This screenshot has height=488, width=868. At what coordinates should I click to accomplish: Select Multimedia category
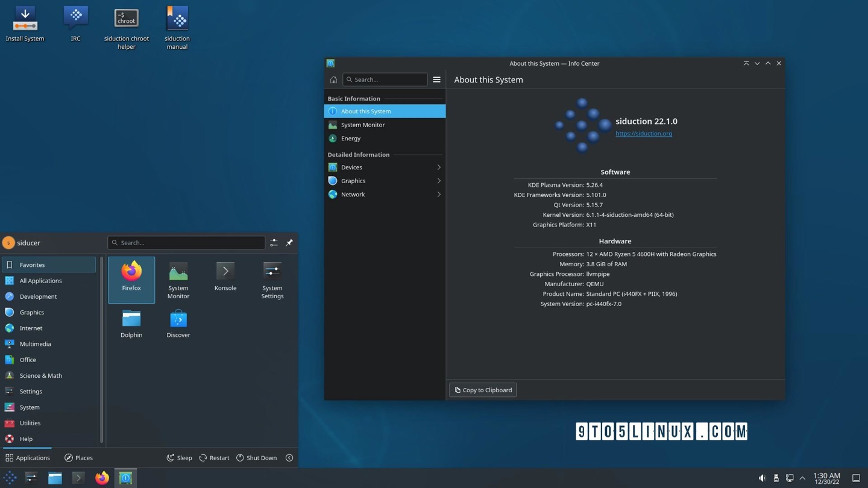[49, 344]
